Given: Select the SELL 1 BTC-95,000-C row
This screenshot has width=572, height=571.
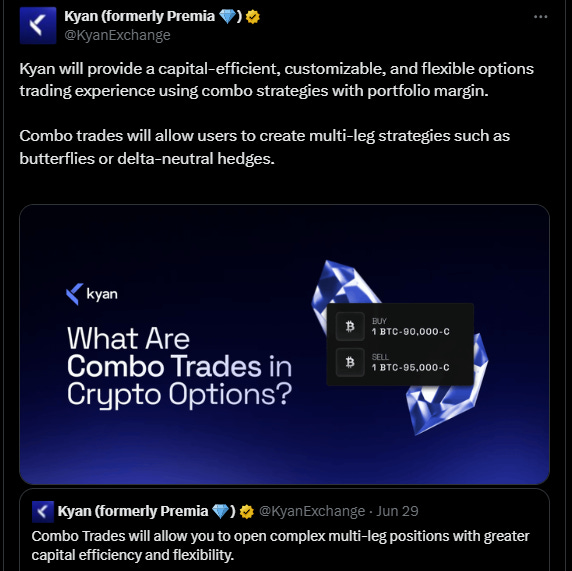Looking at the screenshot, I should coord(400,362).
